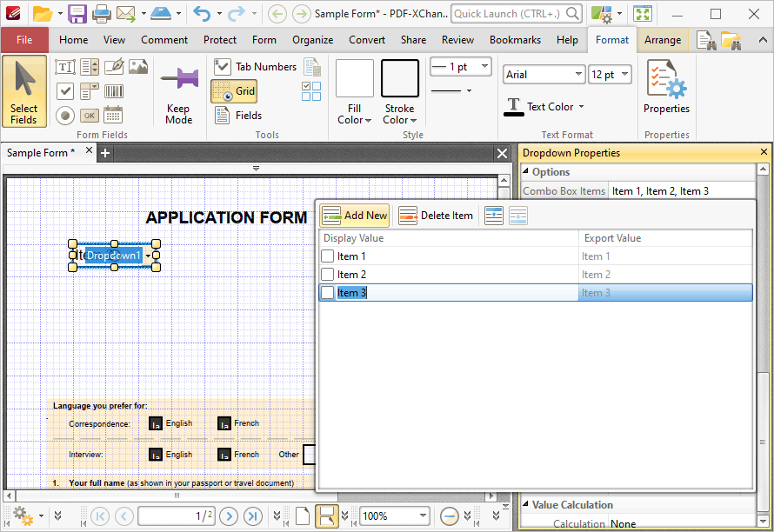The image size is (774, 532).
Task: Click the Add New button
Action: [x=355, y=216]
